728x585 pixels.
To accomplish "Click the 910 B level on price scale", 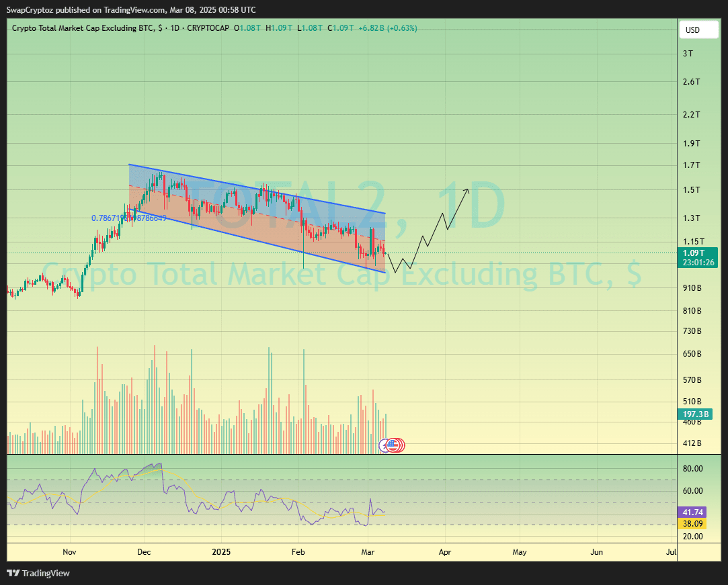I will point(692,287).
